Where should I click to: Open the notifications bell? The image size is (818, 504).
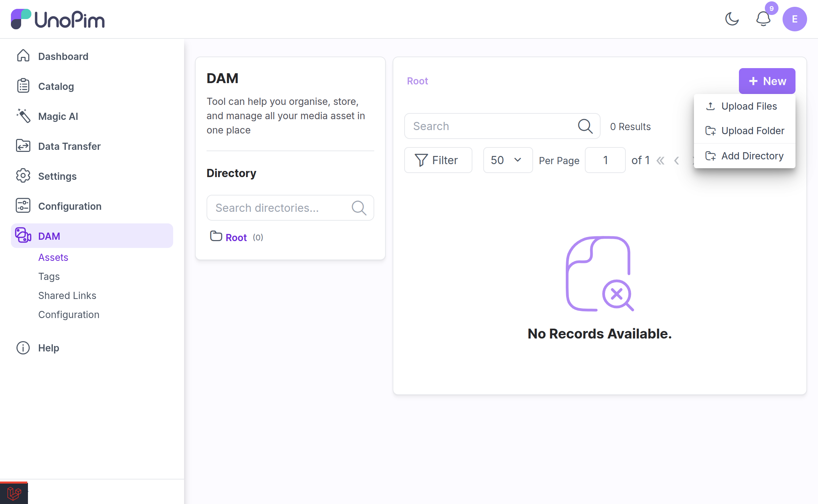coord(763,19)
